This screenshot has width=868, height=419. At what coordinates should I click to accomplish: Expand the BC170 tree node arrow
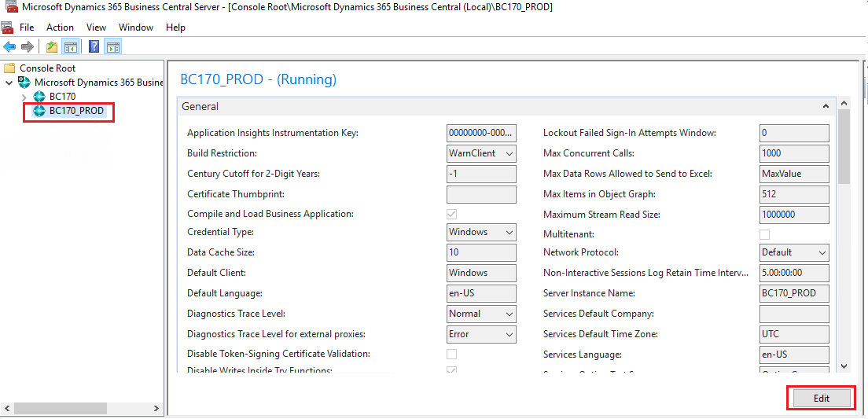point(24,97)
